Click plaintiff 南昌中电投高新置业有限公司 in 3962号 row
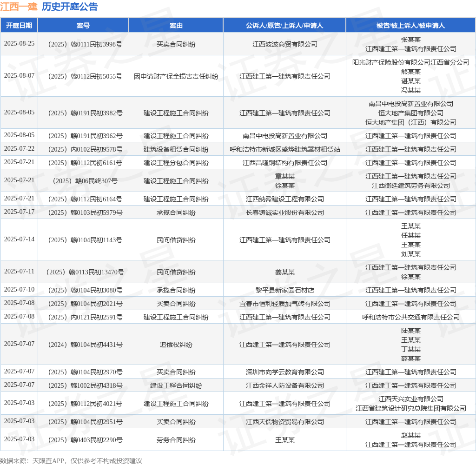The height and width of the screenshot is (465, 476). (x=285, y=136)
